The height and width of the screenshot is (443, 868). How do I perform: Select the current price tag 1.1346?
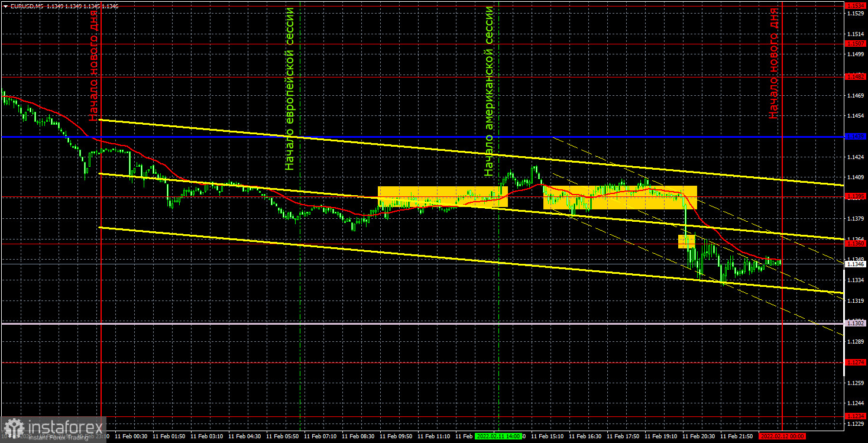pos(856,264)
